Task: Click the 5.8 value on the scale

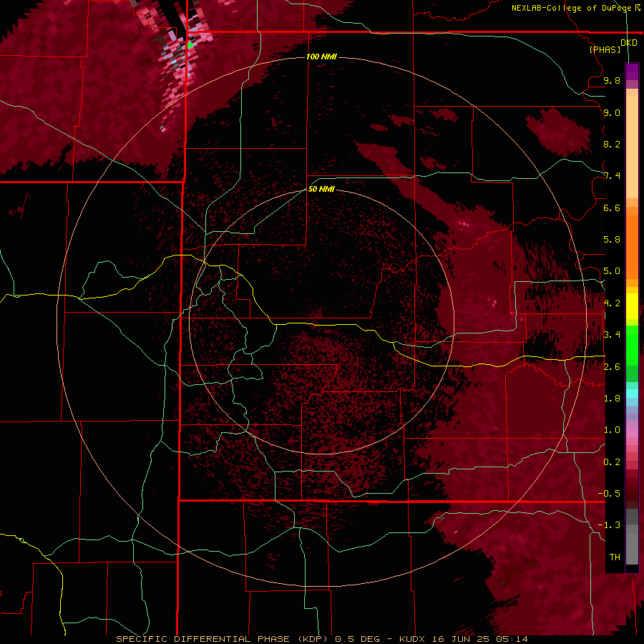Action: click(612, 240)
